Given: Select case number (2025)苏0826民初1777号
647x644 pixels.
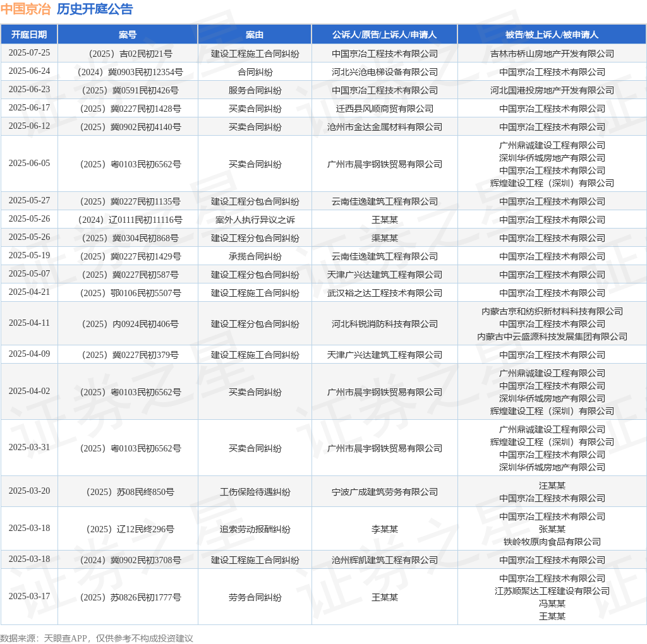Looking at the screenshot, I should [130, 597].
